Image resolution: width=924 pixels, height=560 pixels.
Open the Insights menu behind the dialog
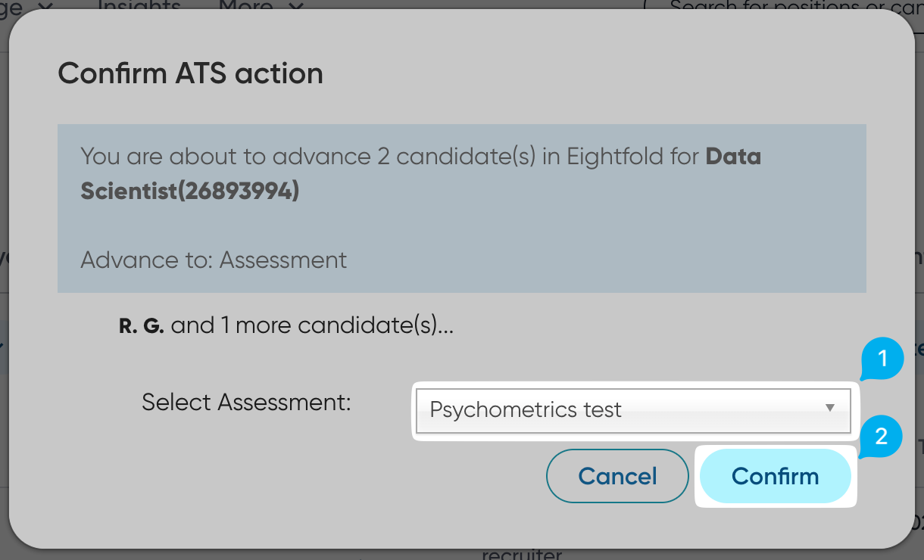click(x=139, y=7)
